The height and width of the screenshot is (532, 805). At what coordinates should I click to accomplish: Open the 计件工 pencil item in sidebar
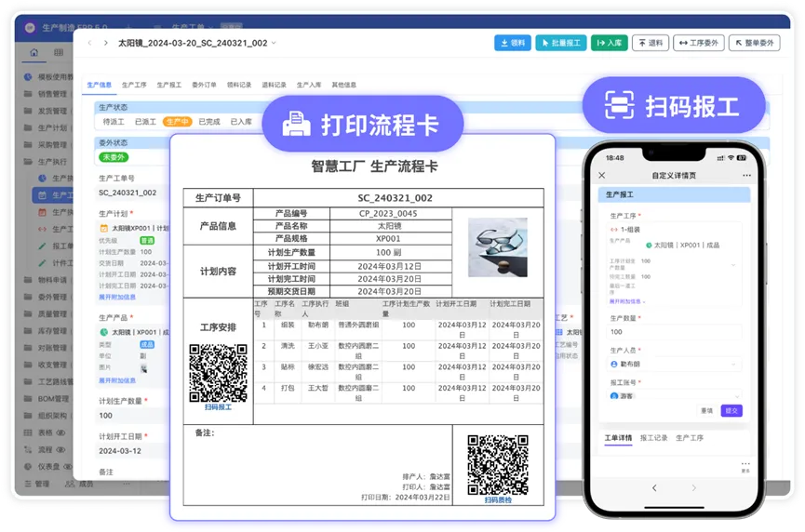pyautogui.click(x=56, y=262)
